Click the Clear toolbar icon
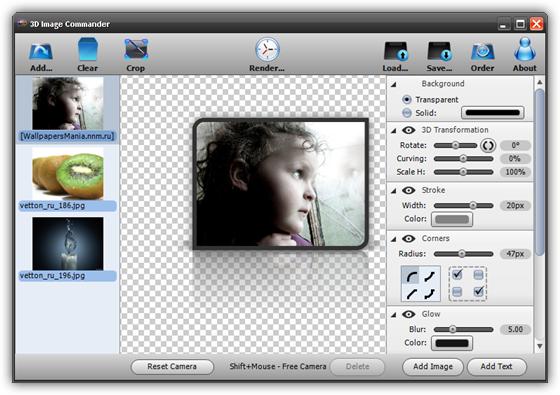 [87, 49]
